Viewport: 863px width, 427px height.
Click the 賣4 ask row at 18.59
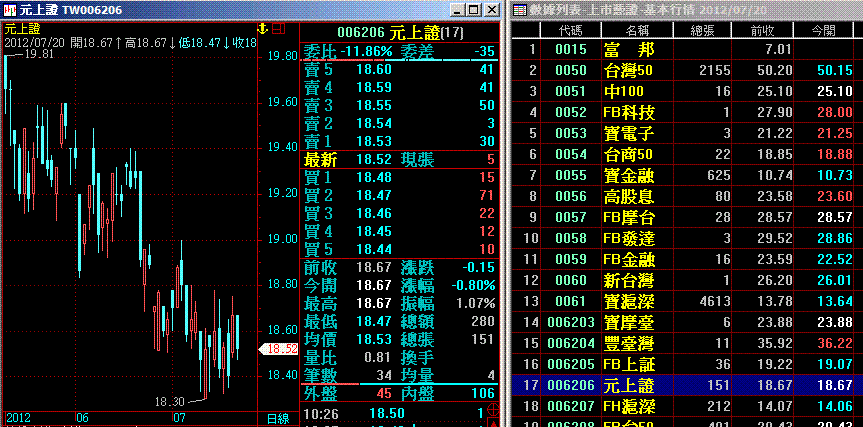pos(400,87)
